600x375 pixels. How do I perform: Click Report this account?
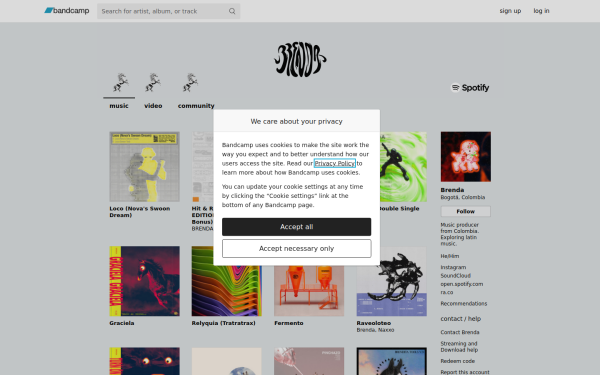click(465, 372)
